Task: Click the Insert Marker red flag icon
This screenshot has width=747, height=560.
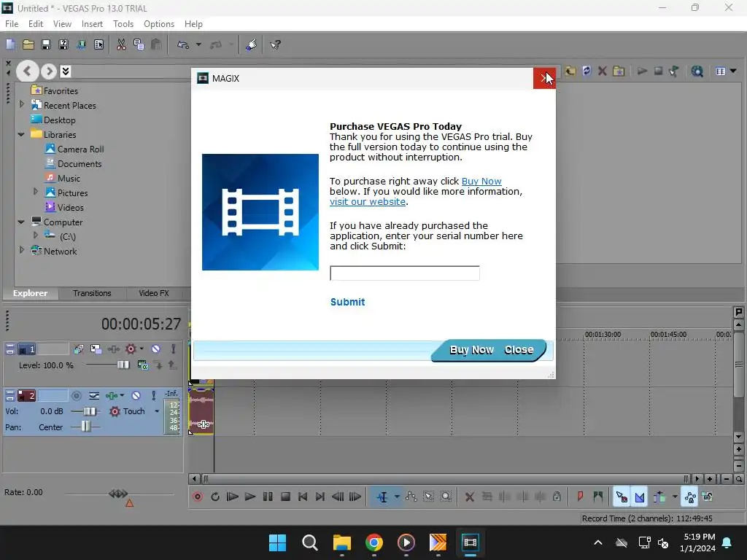Action: coord(580,497)
